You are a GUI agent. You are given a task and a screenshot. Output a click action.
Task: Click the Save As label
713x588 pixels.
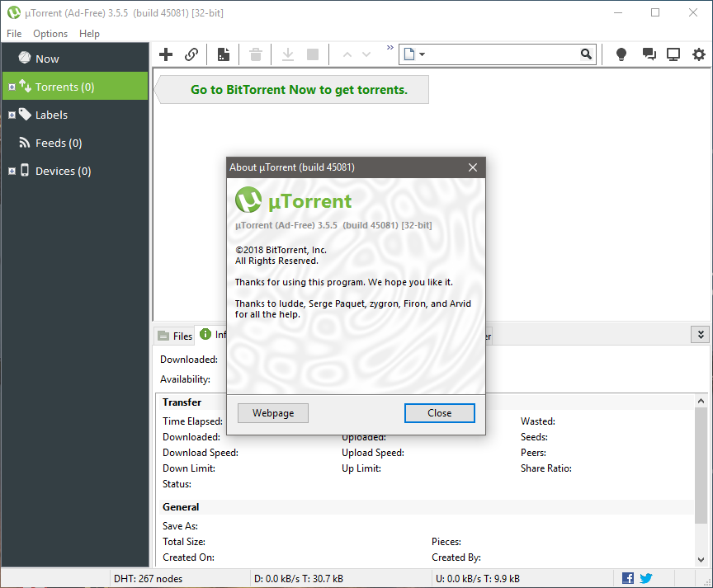(x=180, y=526)
